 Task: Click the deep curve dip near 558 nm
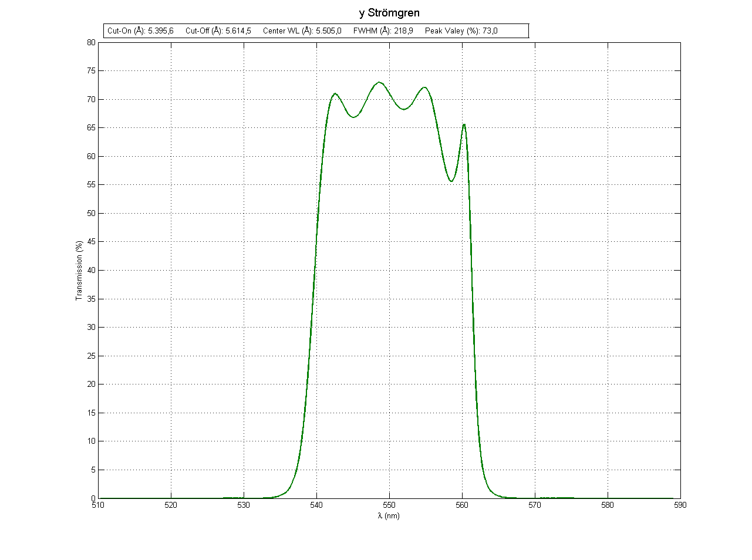[451, 181]
